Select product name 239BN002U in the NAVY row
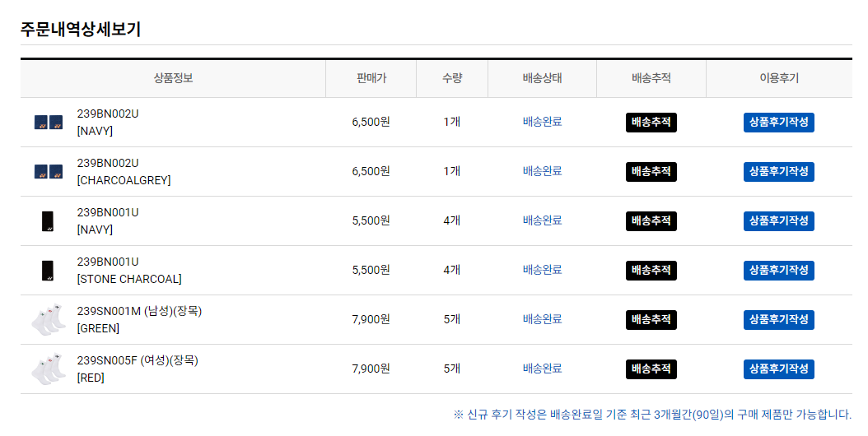 tap(108, 114)
